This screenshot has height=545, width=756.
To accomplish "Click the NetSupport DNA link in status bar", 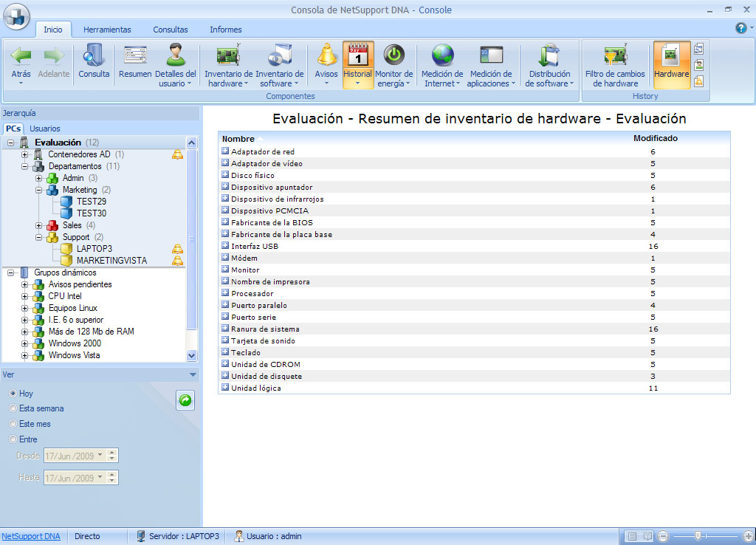I will [31, 536].
